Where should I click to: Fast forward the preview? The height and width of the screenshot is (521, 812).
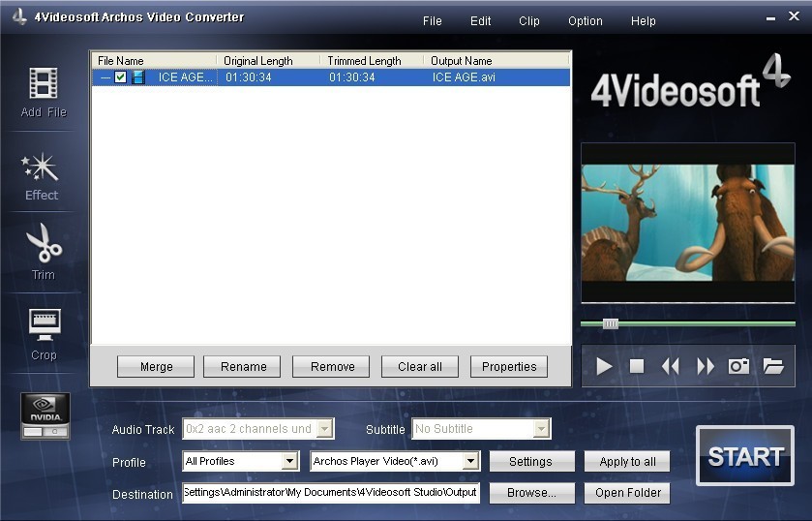pos(706,366)
